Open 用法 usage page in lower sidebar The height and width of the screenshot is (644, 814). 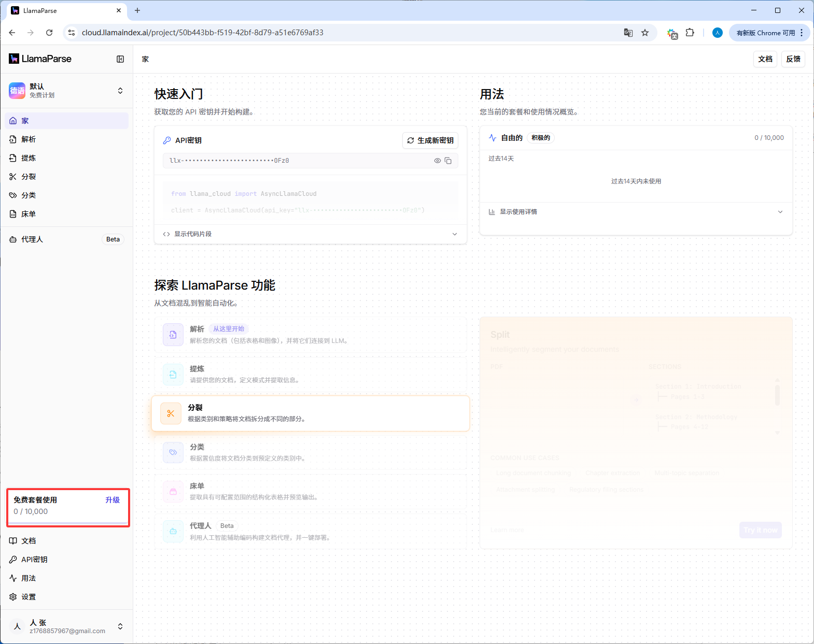[66, 578]
